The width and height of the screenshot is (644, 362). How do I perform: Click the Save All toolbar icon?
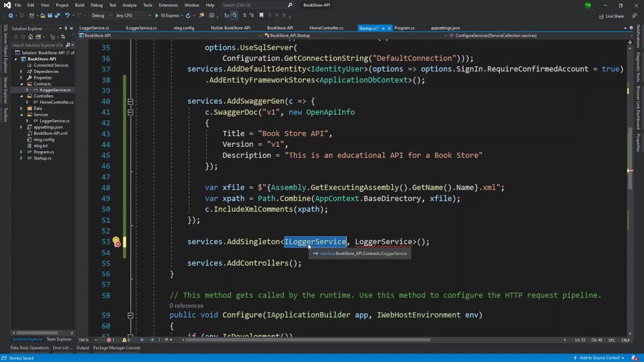coord(57,16)
